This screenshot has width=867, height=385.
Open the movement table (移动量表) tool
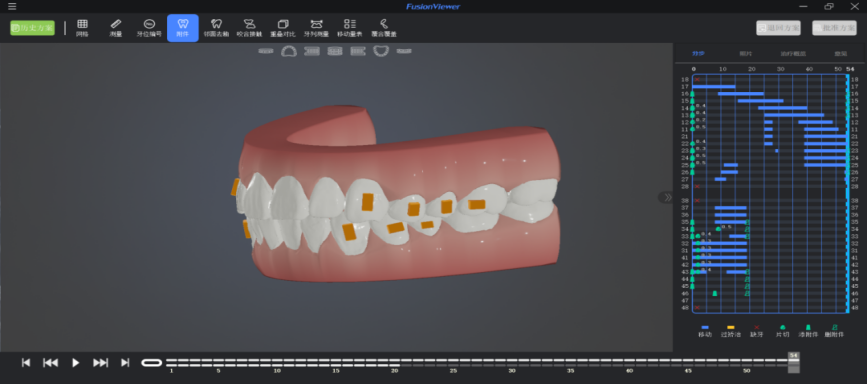click(x=349, y=28)
